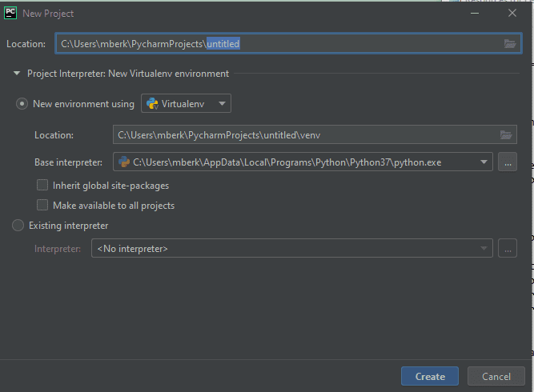Image resolution: width=534 pixels, height=392 pixels.
Task: Browse folders for the project Location field
Action: pos(510,43)
